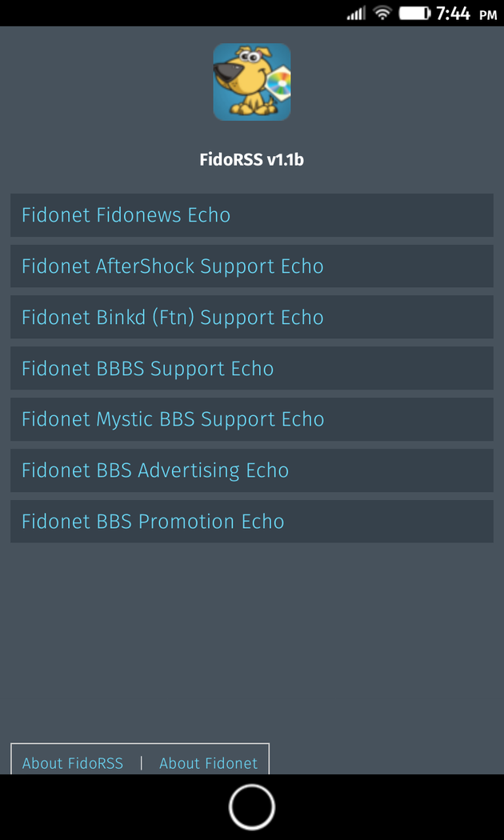Click the right edge of the BBS Promotion Echo row
Image resolution: width=504 pixels, height=840 pixels.
(480, 522)
